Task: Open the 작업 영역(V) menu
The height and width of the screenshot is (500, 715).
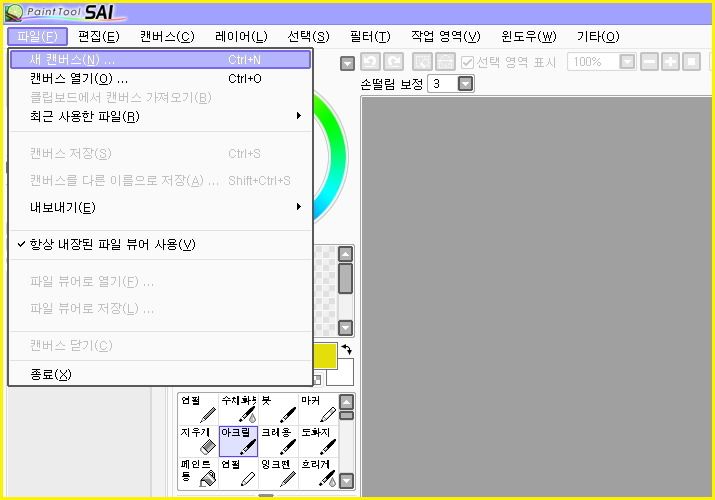Action: click(446, 36)
